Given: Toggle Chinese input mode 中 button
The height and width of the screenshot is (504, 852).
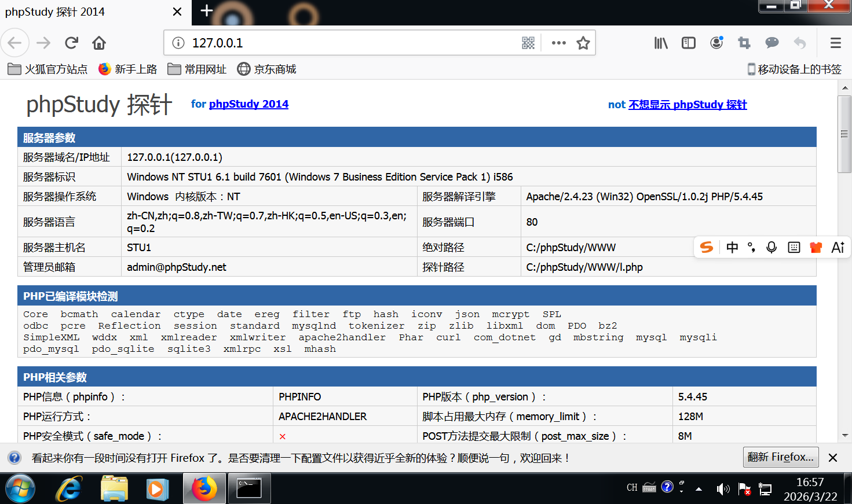Looking at the screenshot, I should (x=732, y=248).
